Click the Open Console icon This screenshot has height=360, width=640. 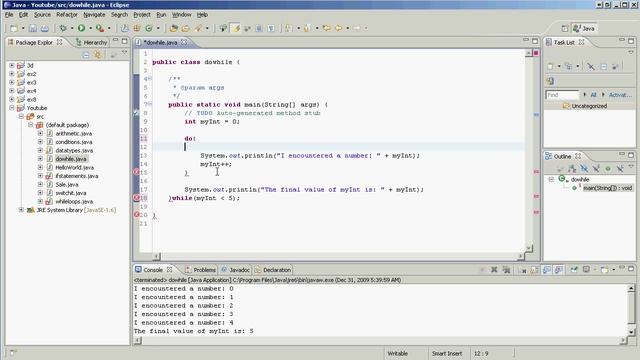pos(604,270)
